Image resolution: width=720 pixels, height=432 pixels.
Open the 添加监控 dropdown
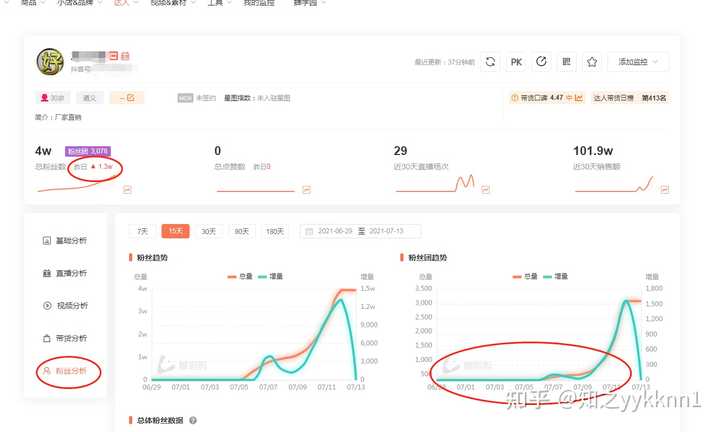pos(638,62)
